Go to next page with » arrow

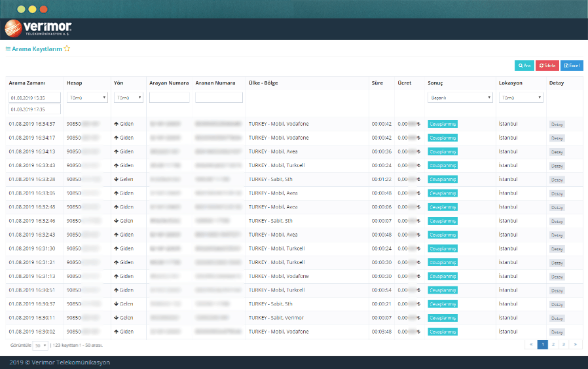click(x=576, y=345)
